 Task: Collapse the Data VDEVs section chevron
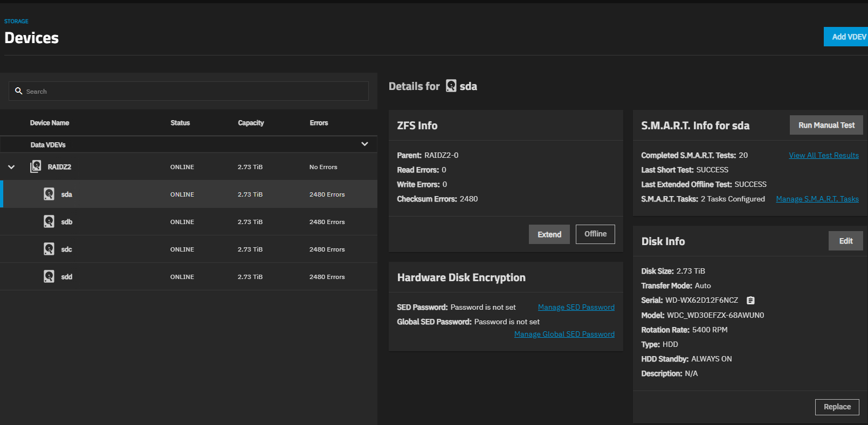pyautogui.click(x=364, y=144)
